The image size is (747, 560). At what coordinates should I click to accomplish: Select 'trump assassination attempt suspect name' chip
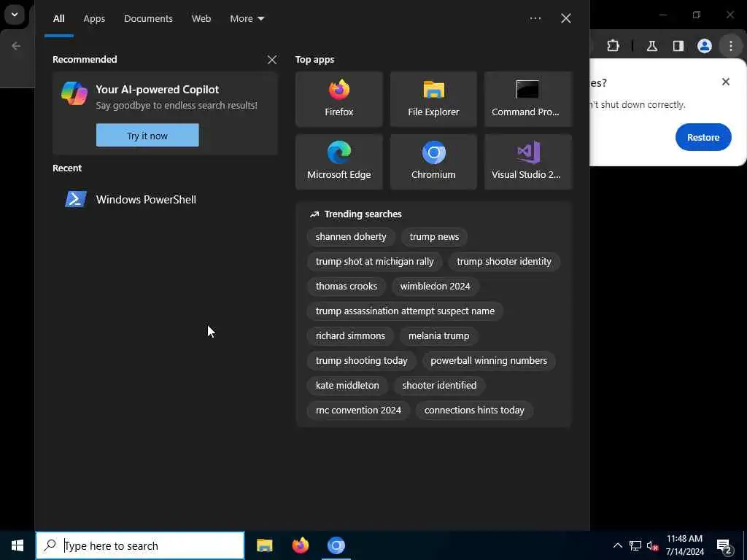405,311
